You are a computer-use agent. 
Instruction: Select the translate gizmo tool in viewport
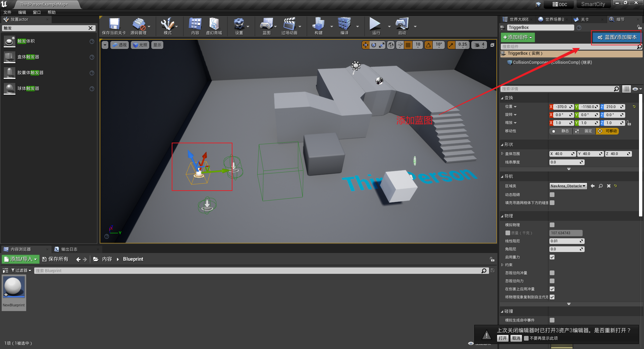366,45
